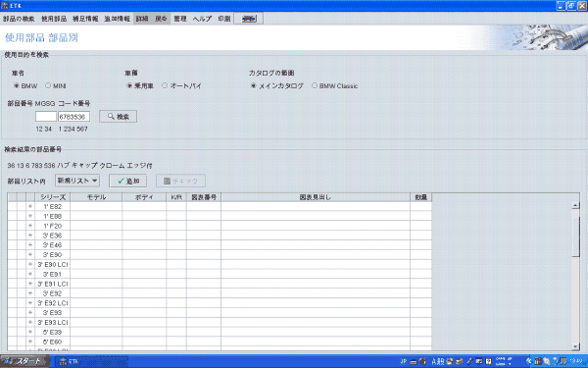Click the empty MGSG number input field
Viewport: 588px width, 368px height.
46,117
